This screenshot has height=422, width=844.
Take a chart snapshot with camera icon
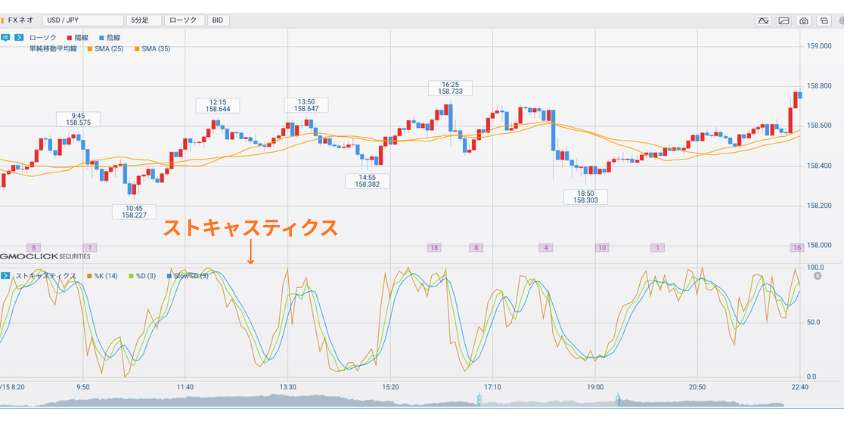tap(804, 20)
